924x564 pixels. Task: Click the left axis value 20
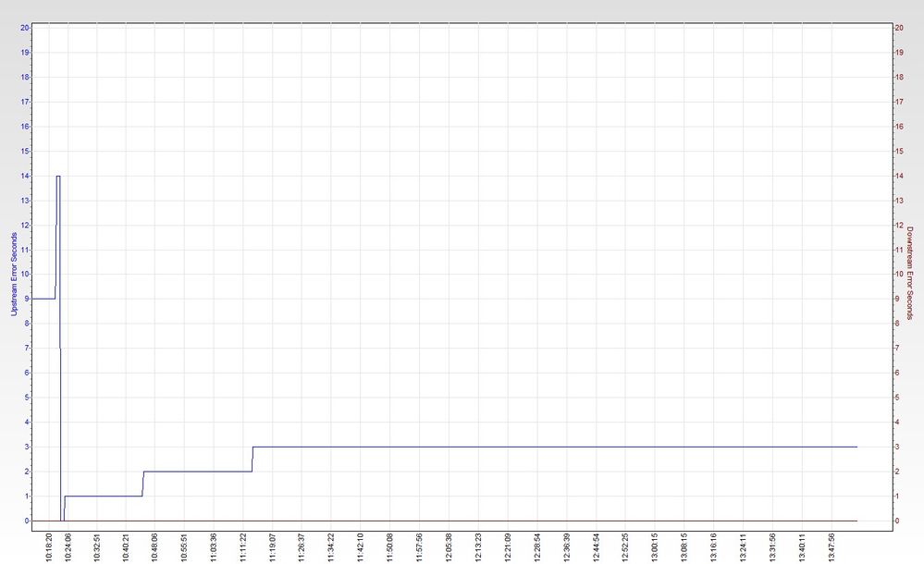click(x=25, y=28)
